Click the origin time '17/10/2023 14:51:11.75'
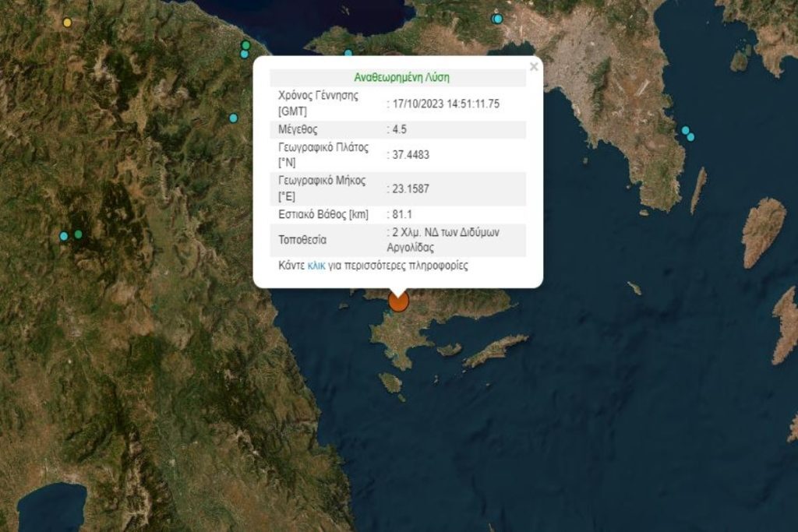The height and width of the screenshot is (532, 798). (446, 104)
